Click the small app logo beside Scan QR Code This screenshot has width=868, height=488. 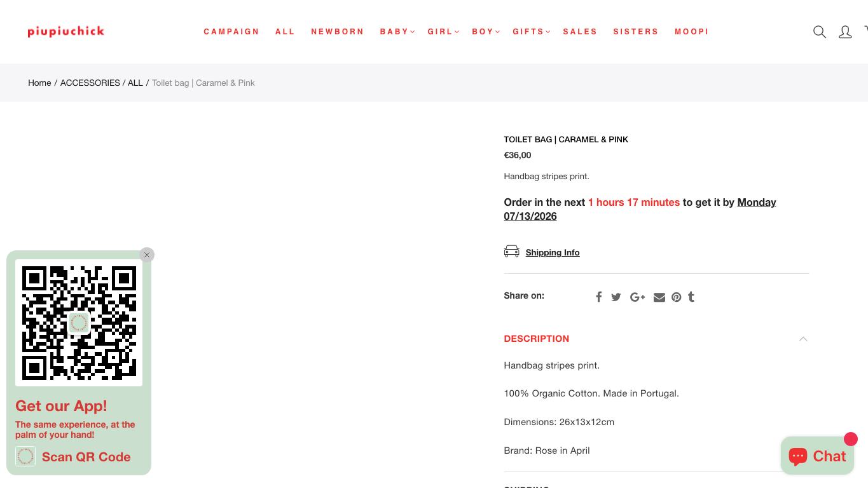[x=25, y=456]
